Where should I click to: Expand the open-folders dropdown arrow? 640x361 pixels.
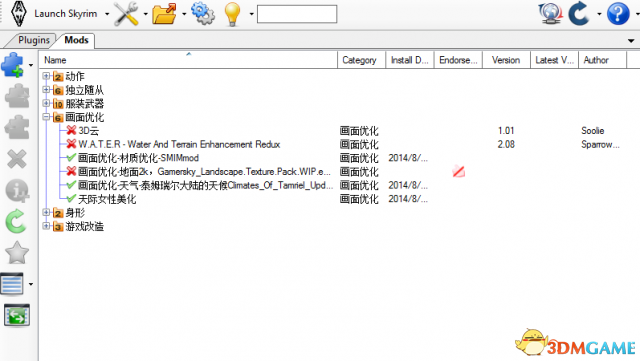[184, 14]
